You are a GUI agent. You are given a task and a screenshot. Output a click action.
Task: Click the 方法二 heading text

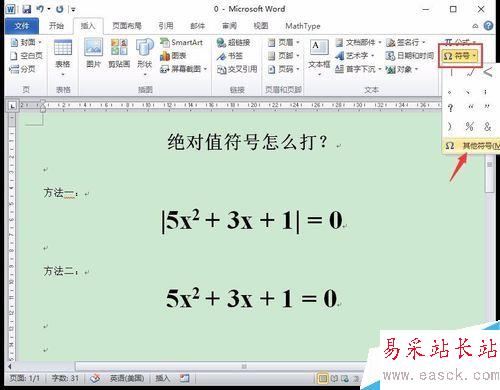[61, 271]
